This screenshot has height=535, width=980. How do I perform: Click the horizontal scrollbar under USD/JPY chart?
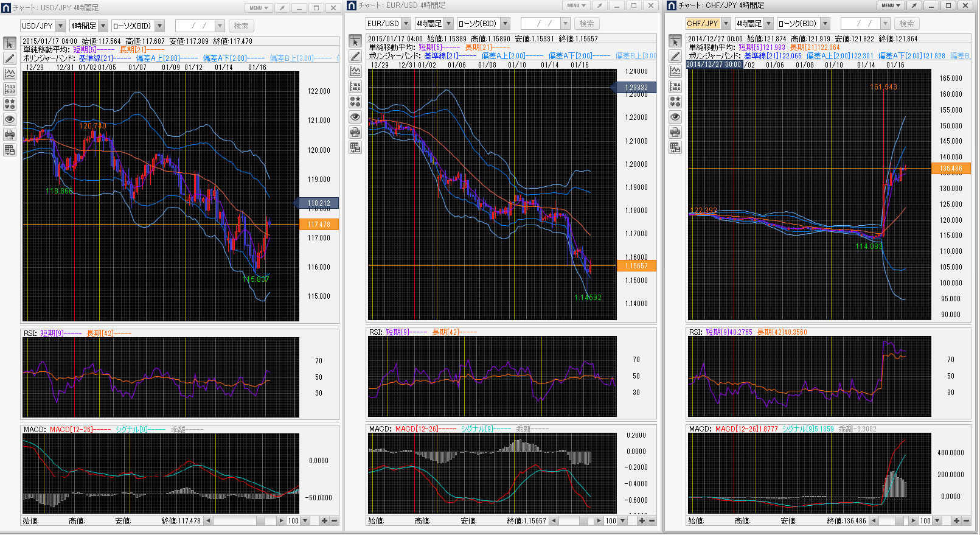pyautogui.click(x=243, y=521)
